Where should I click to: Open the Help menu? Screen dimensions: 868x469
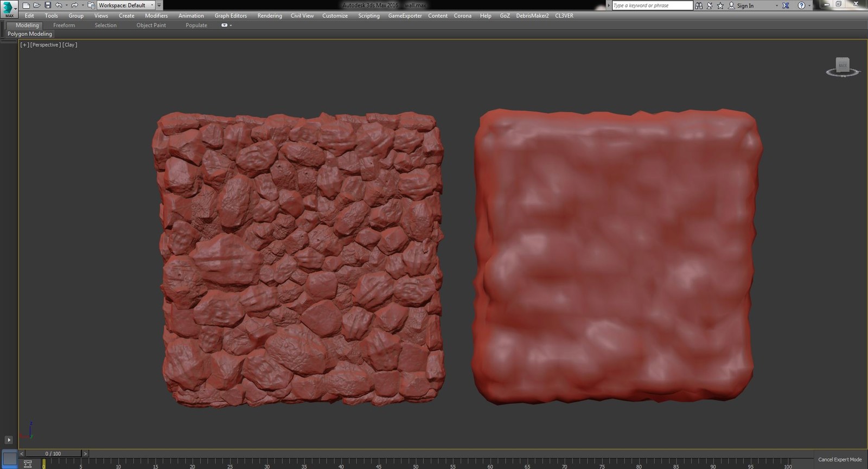(x=486, y=16)
